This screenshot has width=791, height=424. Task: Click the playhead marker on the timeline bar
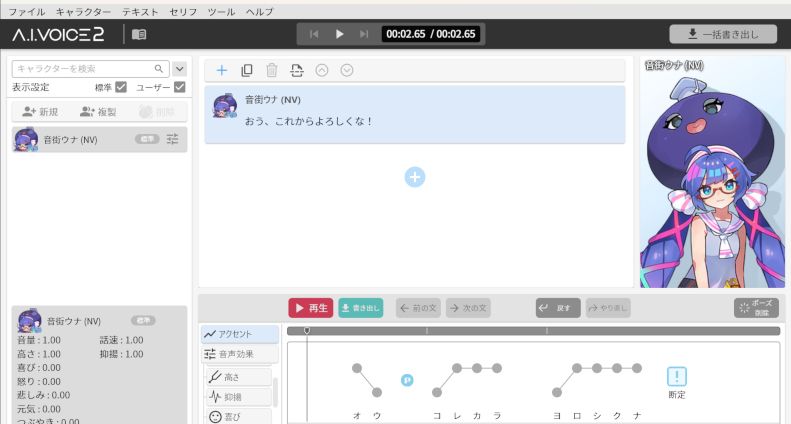click(x=307, y=331)
